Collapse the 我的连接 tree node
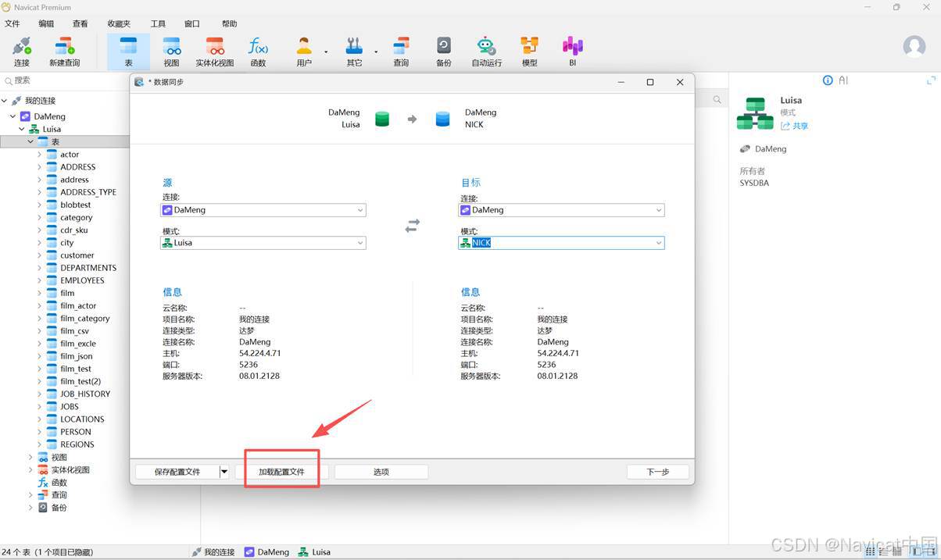941x560 pixels. (x=5, y=101)
